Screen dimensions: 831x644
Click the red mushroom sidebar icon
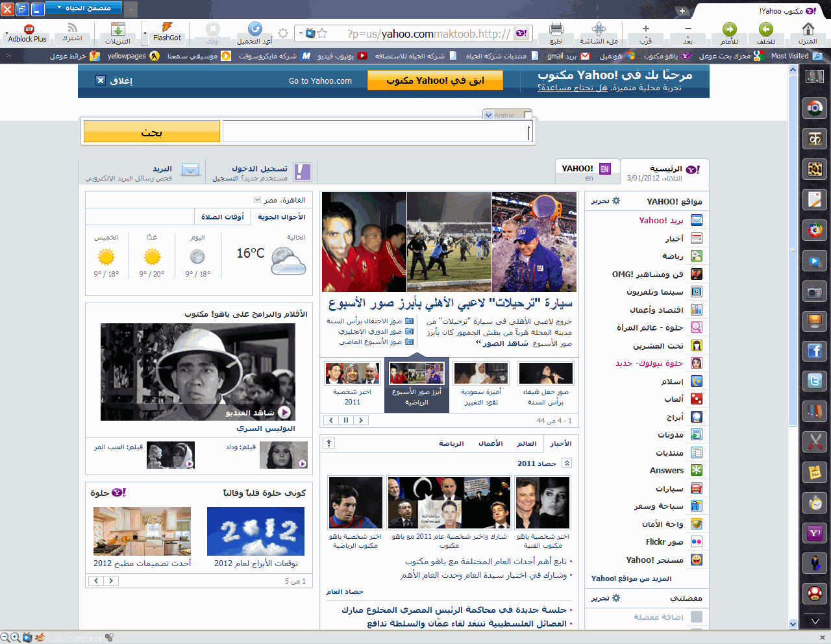pos(815,593)
